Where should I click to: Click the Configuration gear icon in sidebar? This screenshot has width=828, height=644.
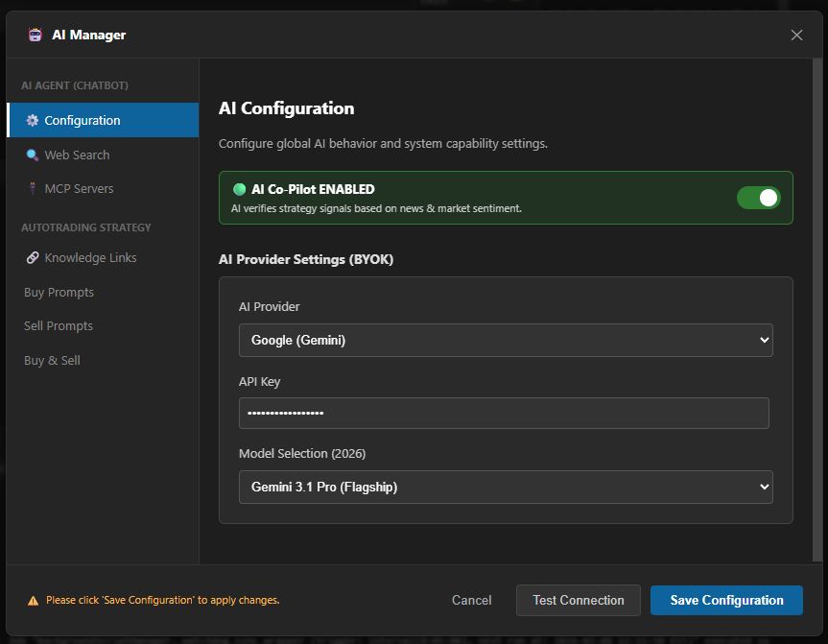click(x=33, y=121)
